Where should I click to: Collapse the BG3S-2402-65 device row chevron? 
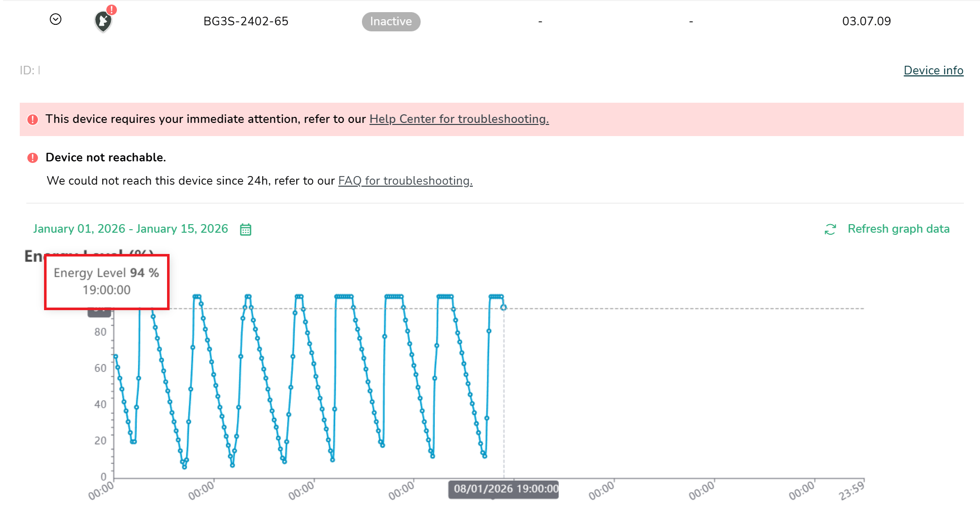click(56, 20)
